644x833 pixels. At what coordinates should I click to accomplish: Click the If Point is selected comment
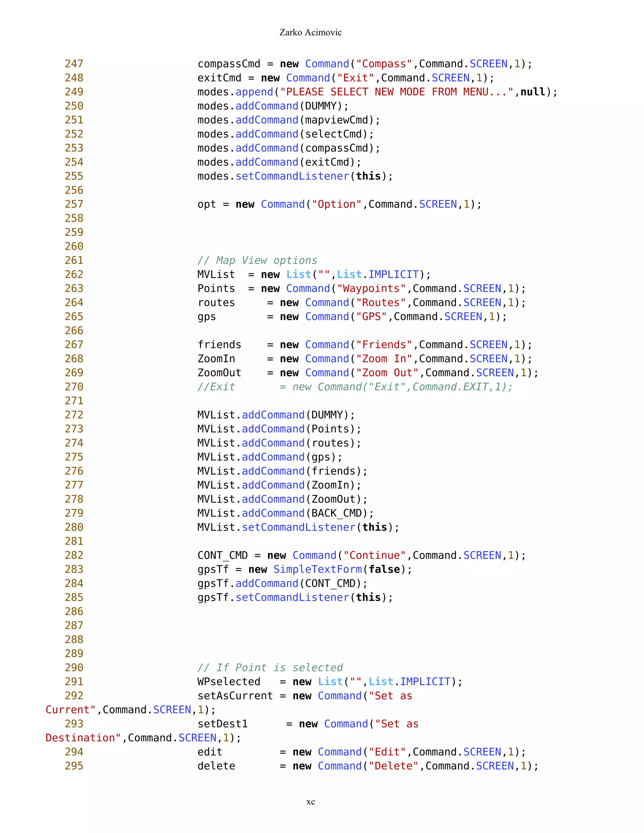pyautogui.click(x=270, y=667)
